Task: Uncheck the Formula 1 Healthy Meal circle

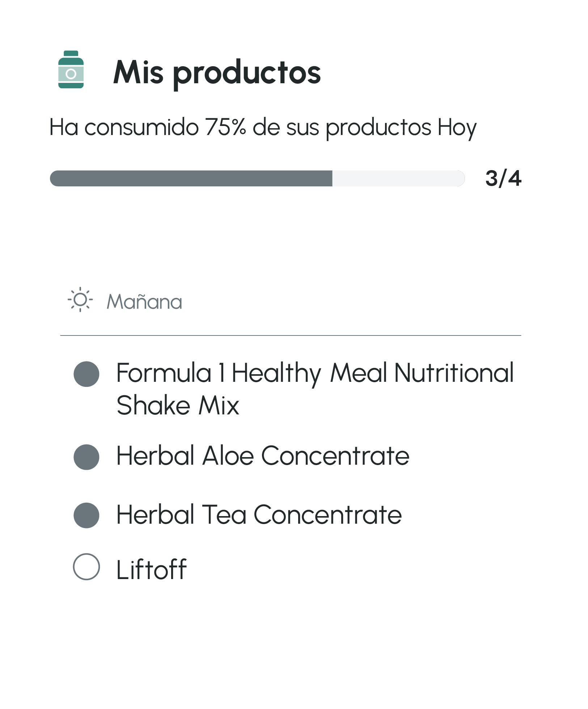Action: [x=86, y=374]
